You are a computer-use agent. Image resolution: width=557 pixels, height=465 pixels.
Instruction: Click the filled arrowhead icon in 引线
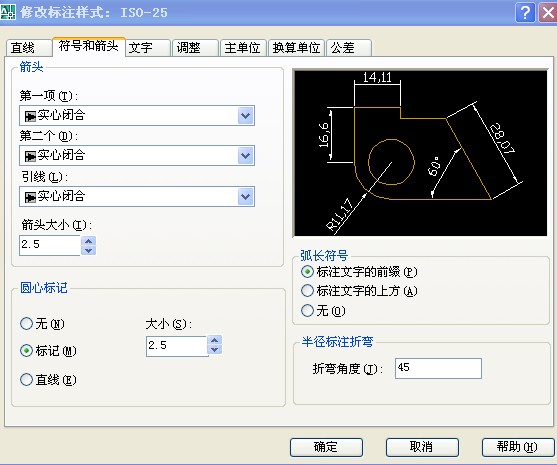point(30,197)
